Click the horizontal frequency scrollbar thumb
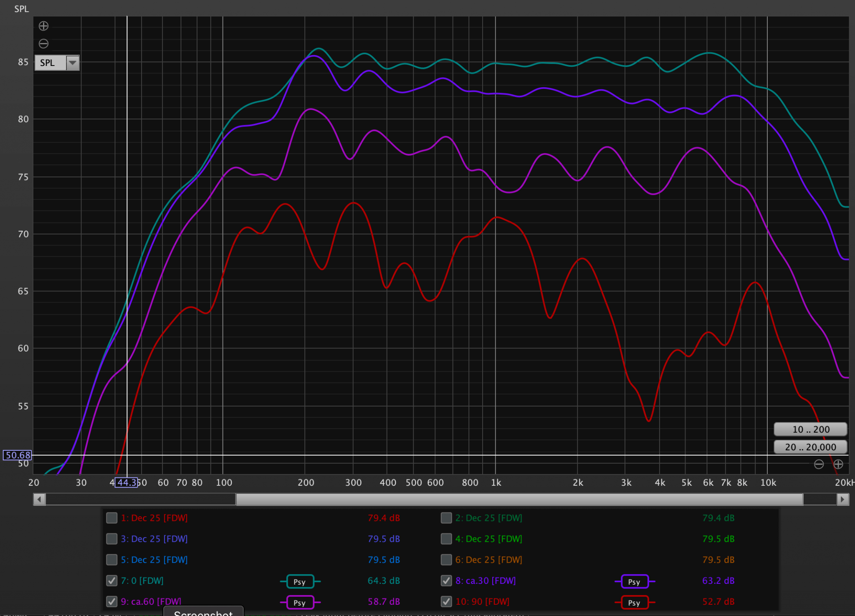 pyautogui.click(x=519, y=499)
